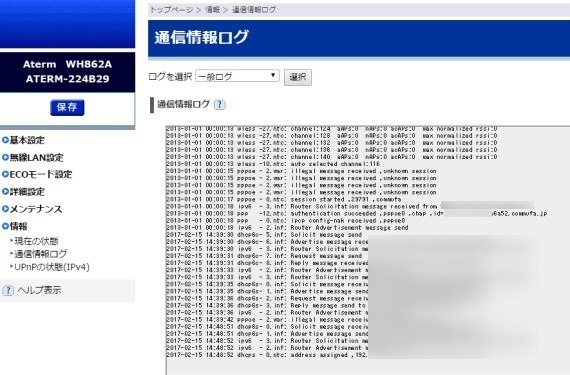The height and width of the screenshot is (375, 570).
Task: Click the blue arrow icon beside 基本設定
Action: coord(5,140)
